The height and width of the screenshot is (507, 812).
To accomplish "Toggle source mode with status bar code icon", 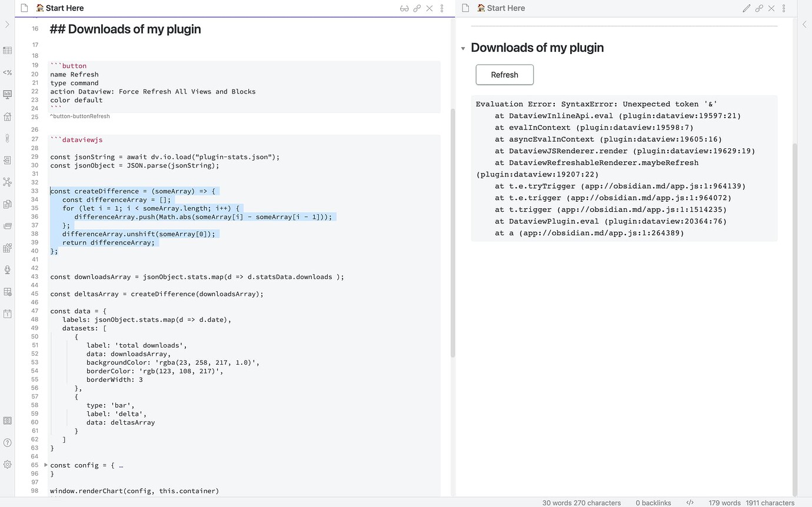I will (690, 503).
